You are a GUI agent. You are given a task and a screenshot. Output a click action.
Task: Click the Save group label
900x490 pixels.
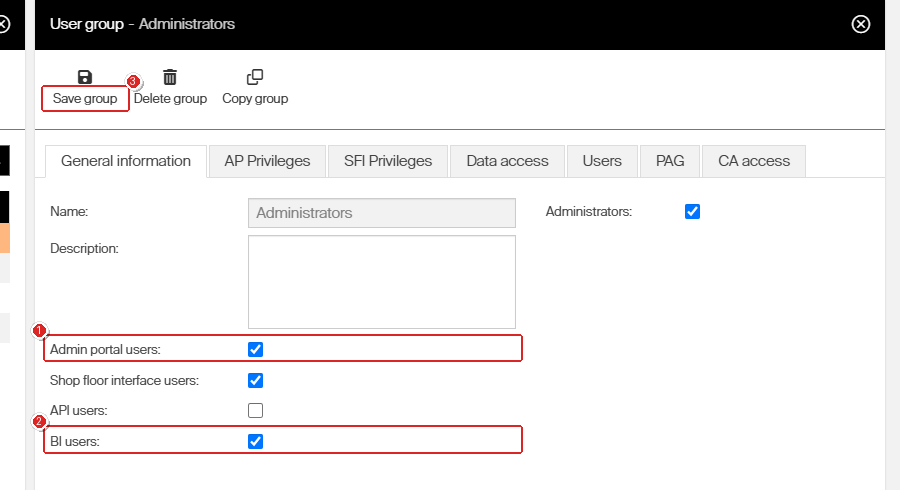[x=85, y=99]
